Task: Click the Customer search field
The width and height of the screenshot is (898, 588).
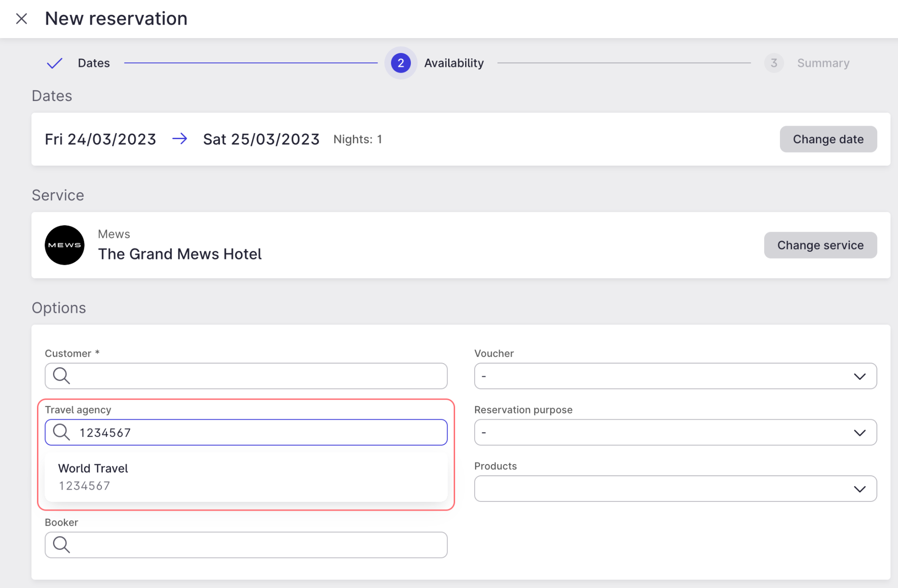Action: point(246,376)
